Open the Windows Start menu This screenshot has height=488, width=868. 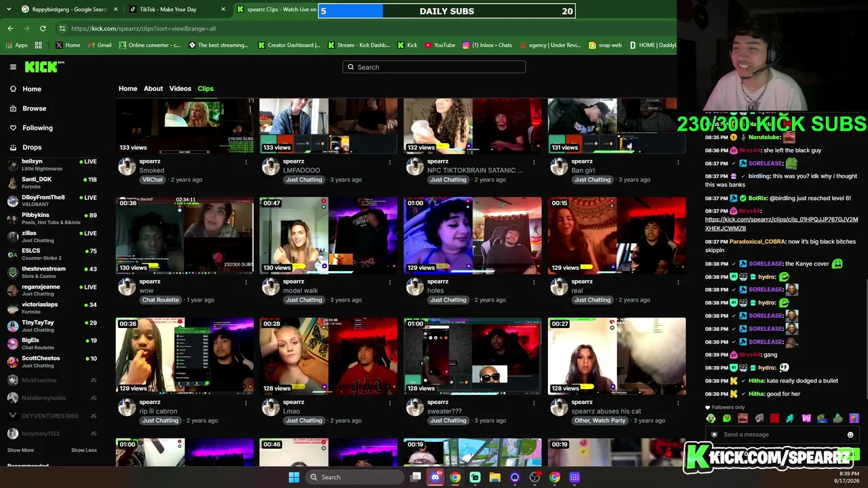pos(294,477)
